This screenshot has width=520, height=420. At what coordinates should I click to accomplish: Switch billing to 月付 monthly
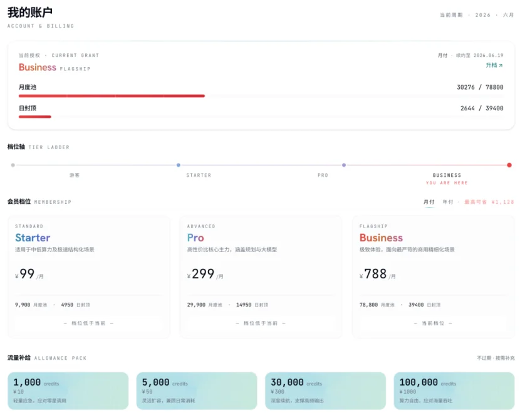point(429,202)
